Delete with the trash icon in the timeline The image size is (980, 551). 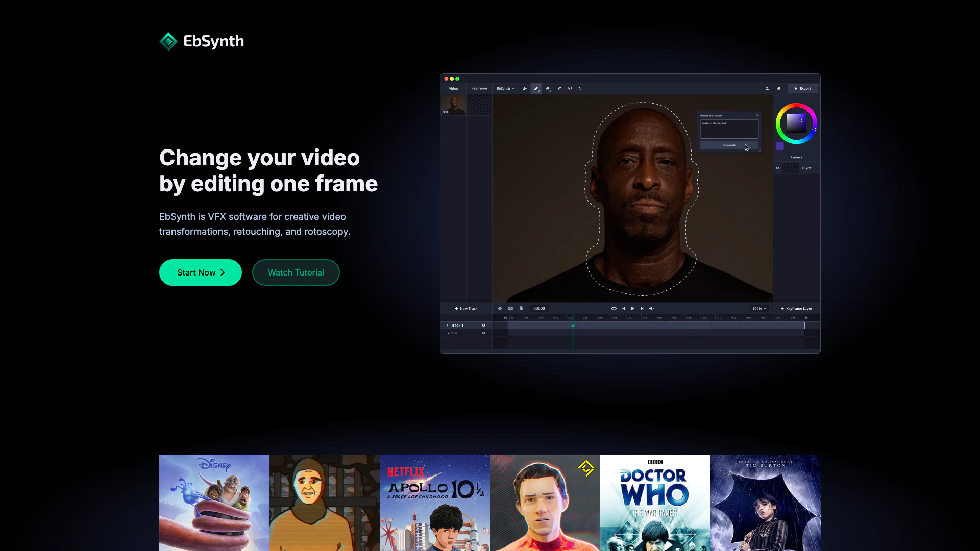pos(521,309)
